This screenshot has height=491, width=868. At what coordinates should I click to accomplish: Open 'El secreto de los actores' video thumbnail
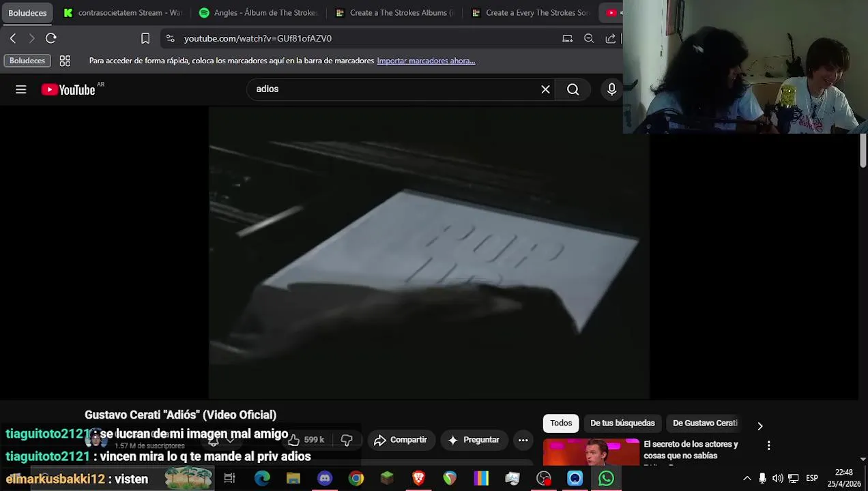(591, 452)
